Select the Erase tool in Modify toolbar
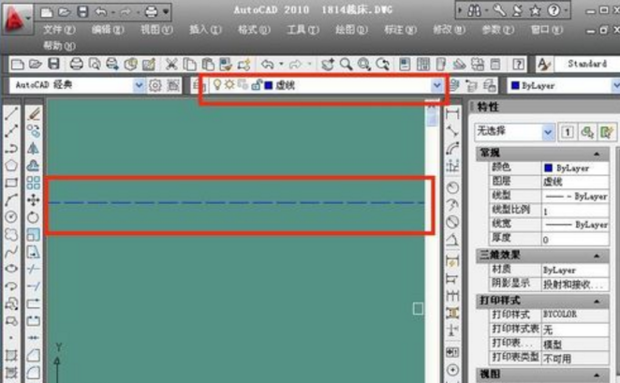The image size is (620, 383). pos(34,114)
